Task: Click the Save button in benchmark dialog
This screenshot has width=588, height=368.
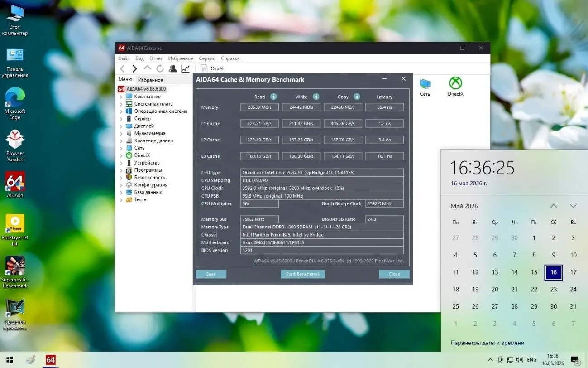Action: 211,274
